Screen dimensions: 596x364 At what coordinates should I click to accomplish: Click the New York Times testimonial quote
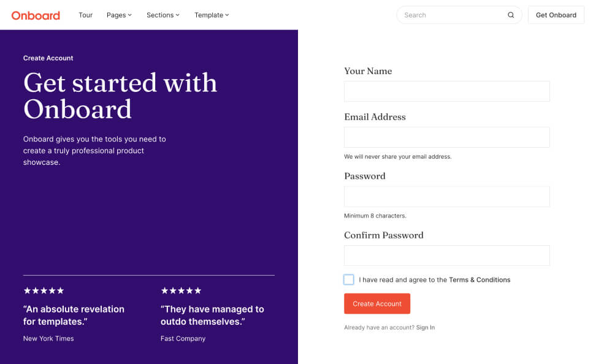74,315
